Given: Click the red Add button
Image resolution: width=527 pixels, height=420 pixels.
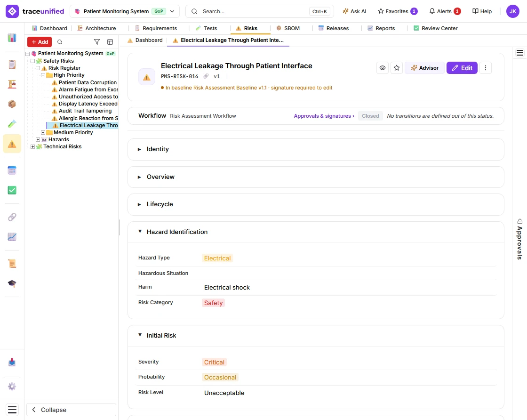Looking at the screenshot, I should pos(40,42).
